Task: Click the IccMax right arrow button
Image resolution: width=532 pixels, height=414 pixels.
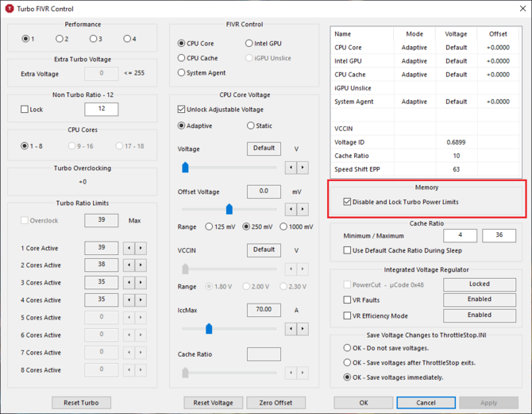Action: tap(303, 329)
